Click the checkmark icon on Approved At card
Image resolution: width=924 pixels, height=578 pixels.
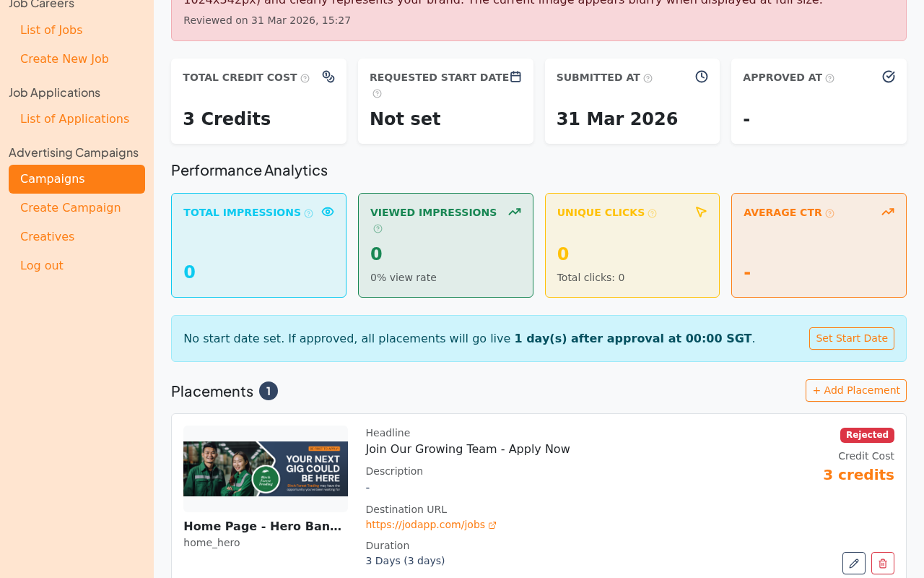pos(887,75)
